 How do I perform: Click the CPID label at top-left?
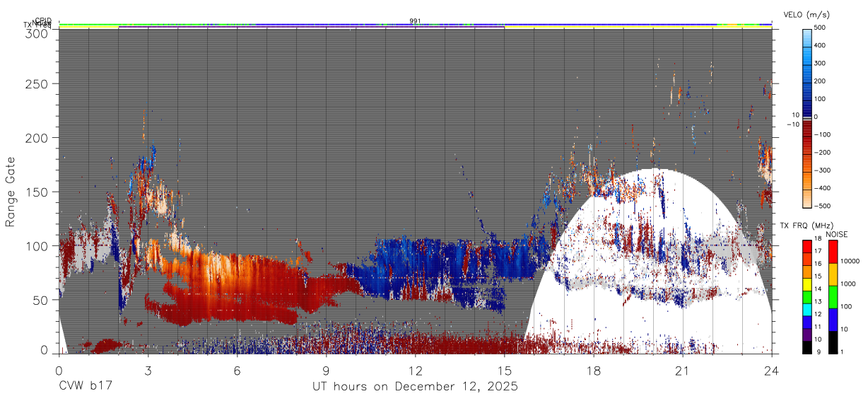click(43, 21)
